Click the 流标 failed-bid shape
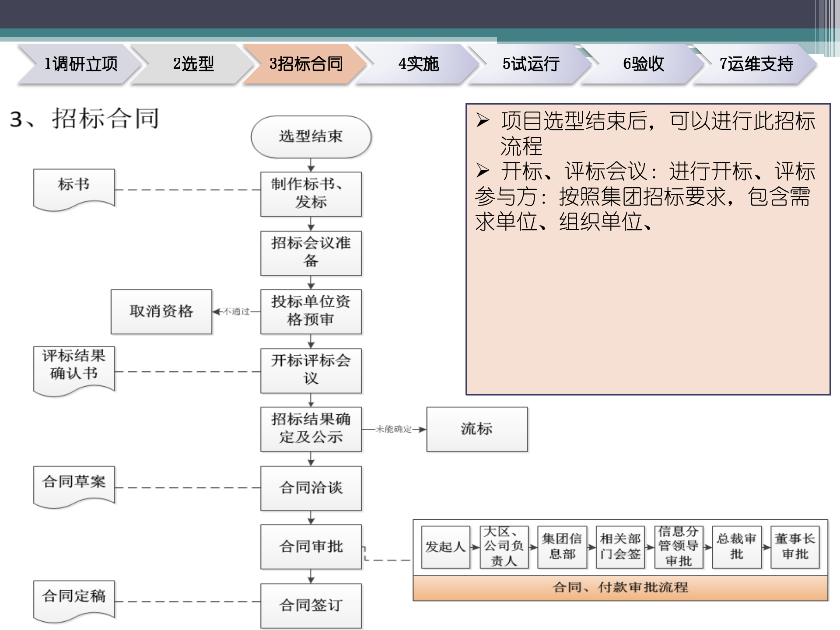 pyautogui.click(x=476, y=429)
